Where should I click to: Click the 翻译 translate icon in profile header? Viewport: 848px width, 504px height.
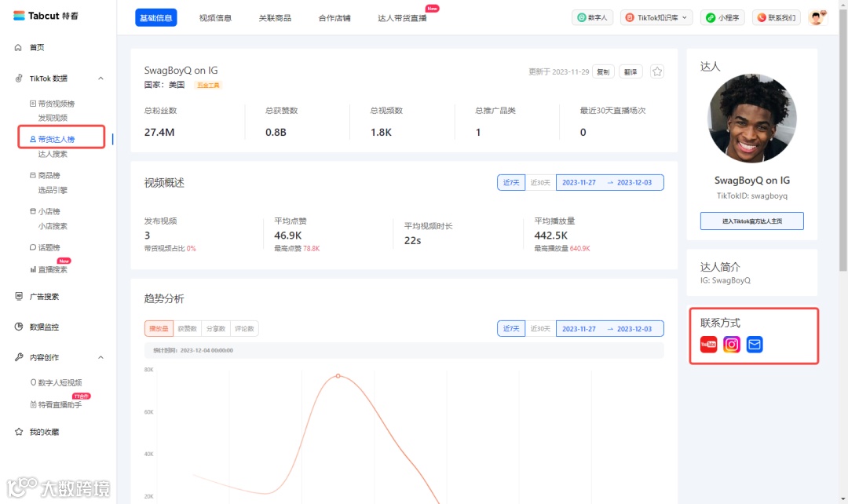pos(631,71)
